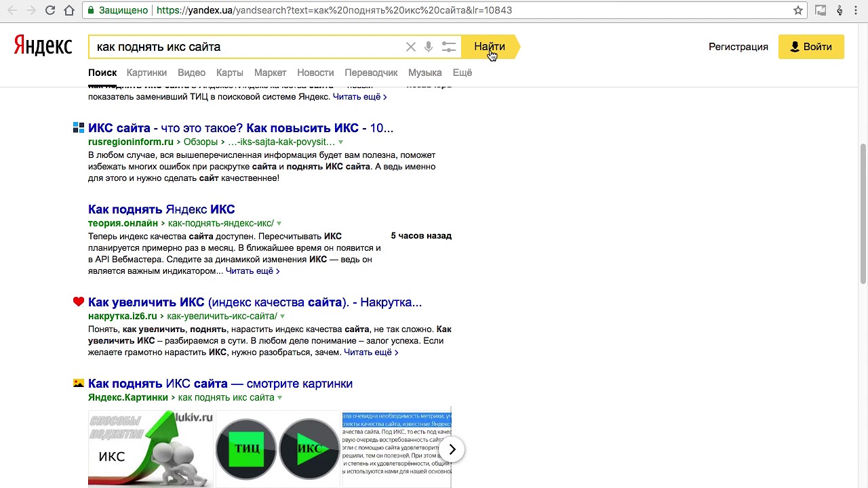Switch to the Новости tab
This screenshot has width=868, height=488.
315,73
